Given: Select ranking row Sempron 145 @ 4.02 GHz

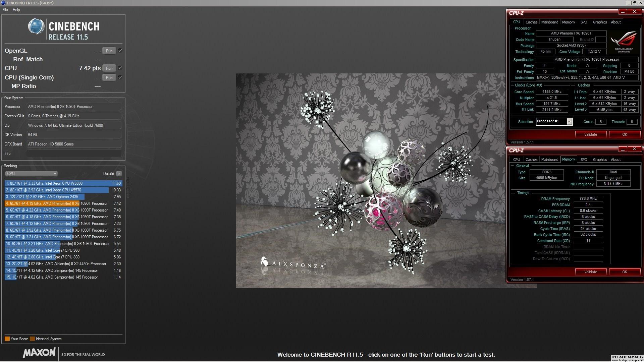Looking at the screenshot, I should pyautogui.click(x=63, y=277).
